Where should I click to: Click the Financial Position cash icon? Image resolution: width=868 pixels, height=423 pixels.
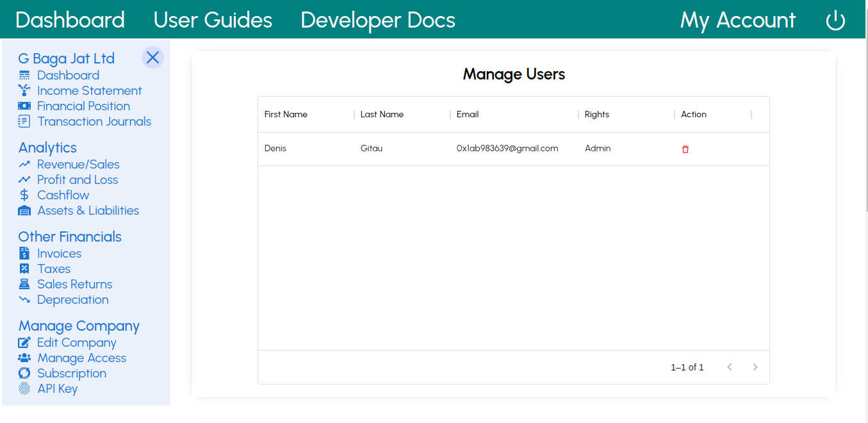24,106
